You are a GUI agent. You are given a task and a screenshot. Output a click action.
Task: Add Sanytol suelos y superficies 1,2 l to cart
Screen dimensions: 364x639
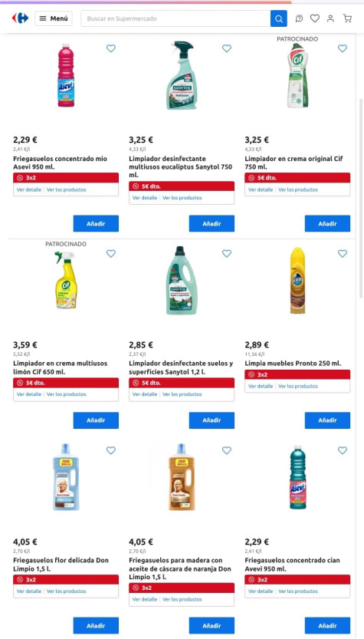point(212,420)
